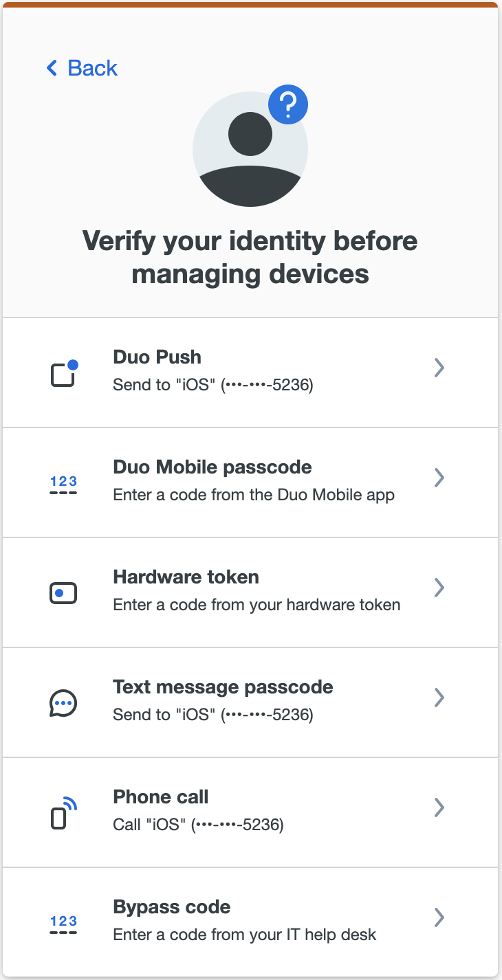Open the Hardware token chevron arrow
The width and height of the screenshot is (502, 980).
tap(439, 588)
